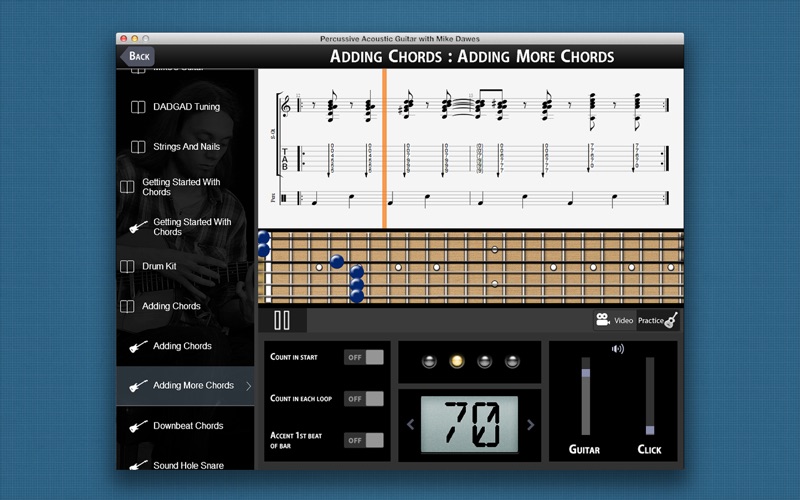
Task: Open the DADGAD Tuning lesson
Action: pos(186,107)
